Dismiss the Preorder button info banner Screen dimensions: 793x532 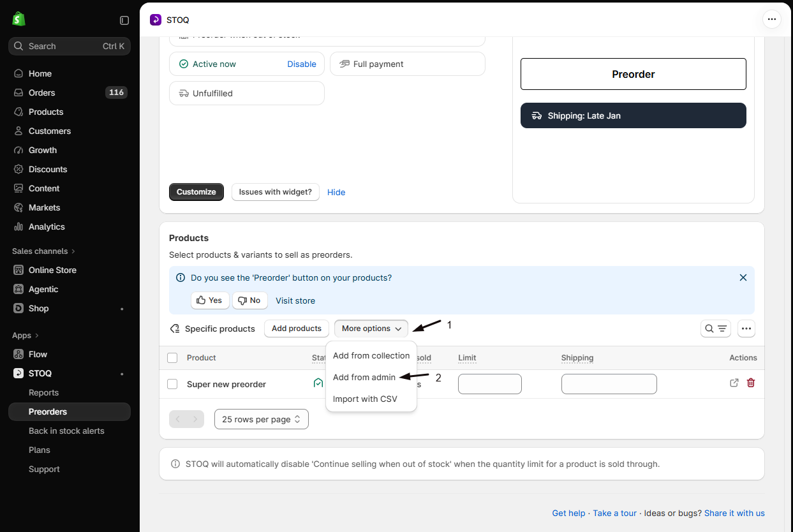tap(743, 277)
